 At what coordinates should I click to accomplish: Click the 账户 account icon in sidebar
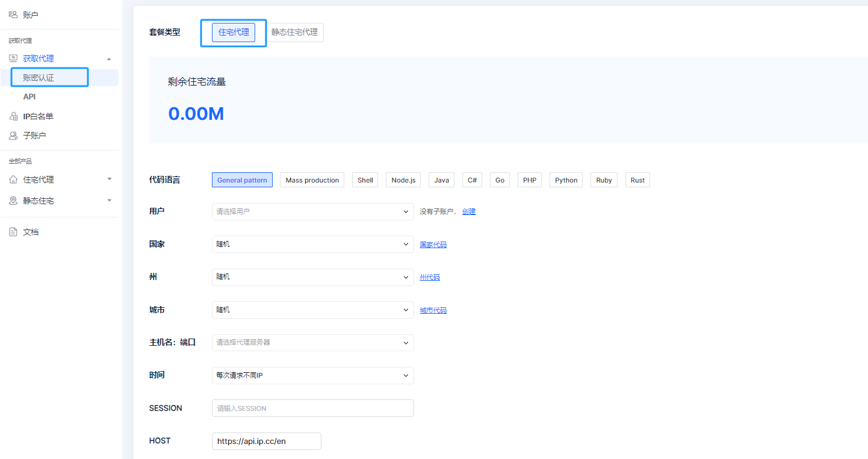click(x=13, y=14)
